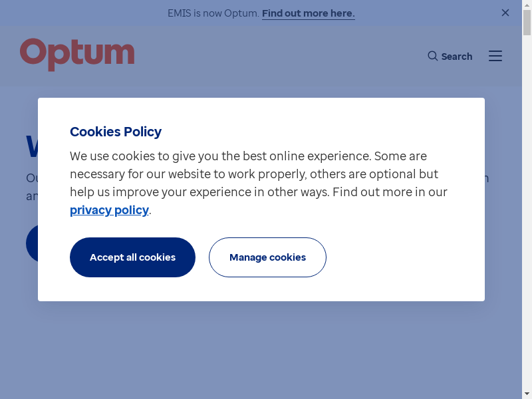Click the Search label in the header
The width and height of the screenshot is (532, 399).
pyautogui.click(x=457, y=57)
